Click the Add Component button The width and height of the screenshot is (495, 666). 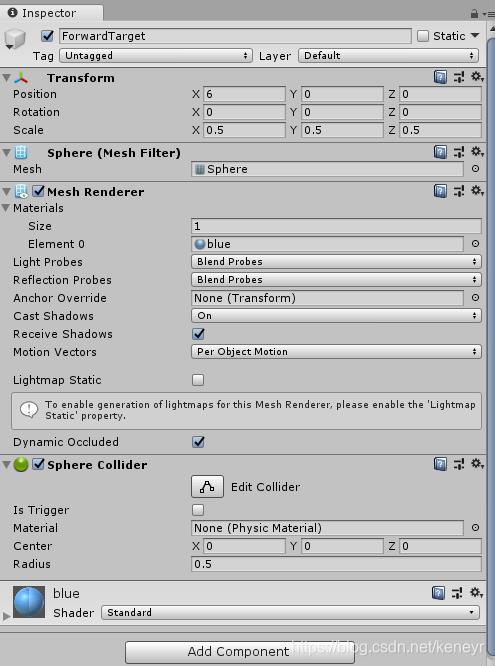[x=240, y=651]
